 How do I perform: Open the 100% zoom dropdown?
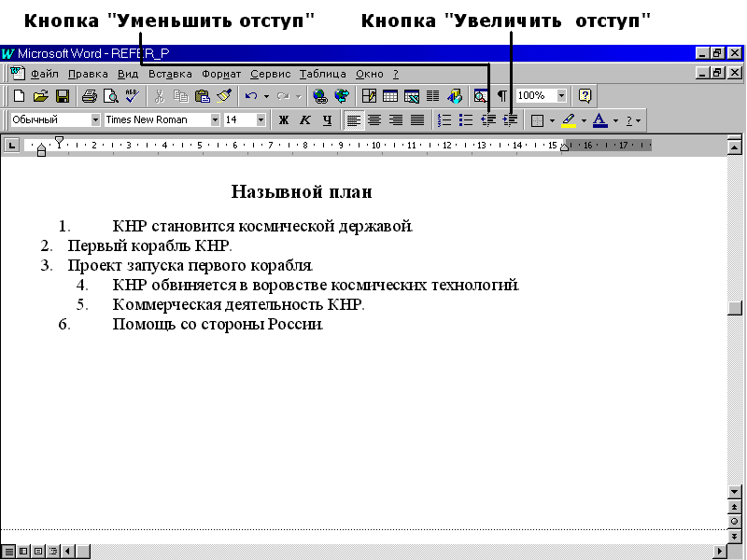tap(562, 96)
